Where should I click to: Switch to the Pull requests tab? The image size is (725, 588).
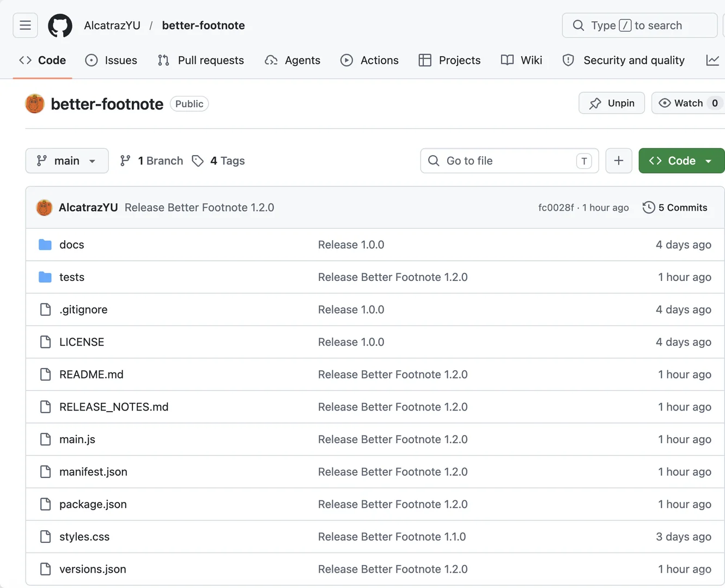tap(200, 60)
